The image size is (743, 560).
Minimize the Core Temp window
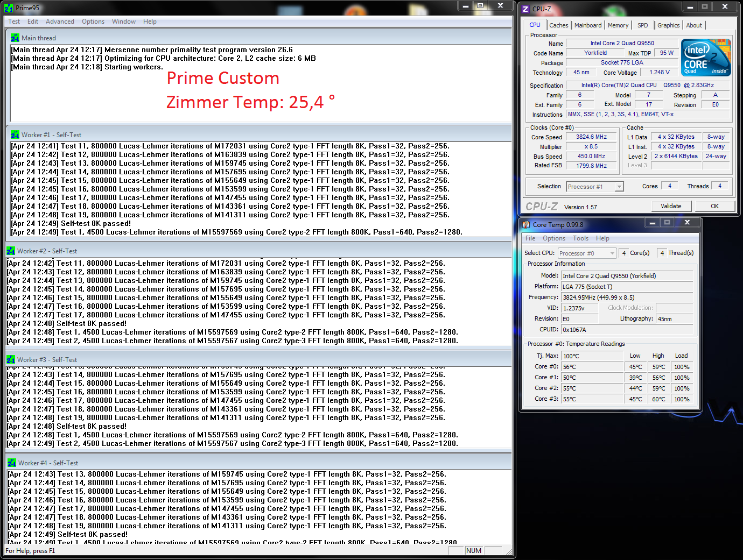[652, 223]
